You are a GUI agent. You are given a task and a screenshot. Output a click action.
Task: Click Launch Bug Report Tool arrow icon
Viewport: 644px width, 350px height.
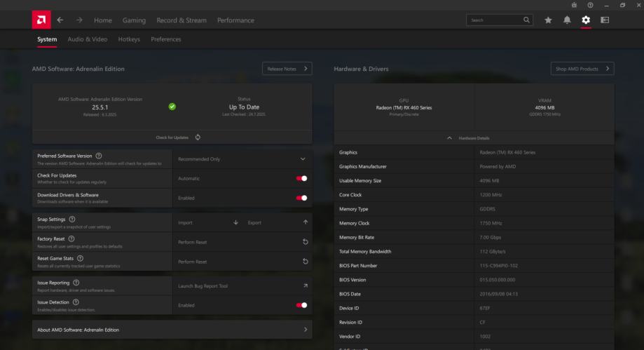[305, 285]
